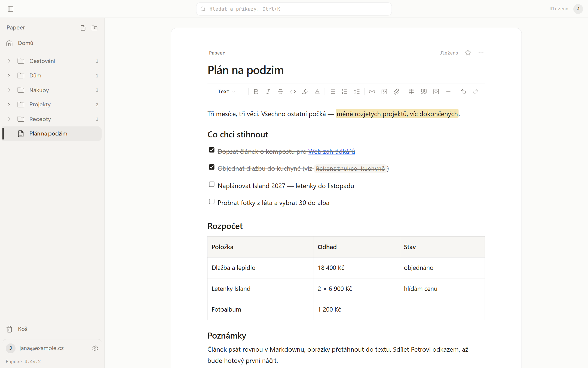Screen dimensions: 588x368
Task: Expand the Dům folder chevron
Action: 9,76
